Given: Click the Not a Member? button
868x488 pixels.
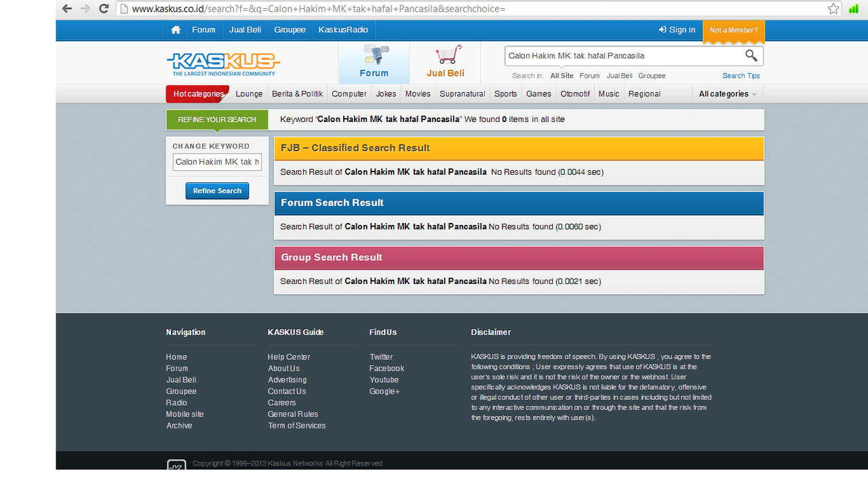Looking at the screenshot, I should pyautogui.click(x=734, y=30).
